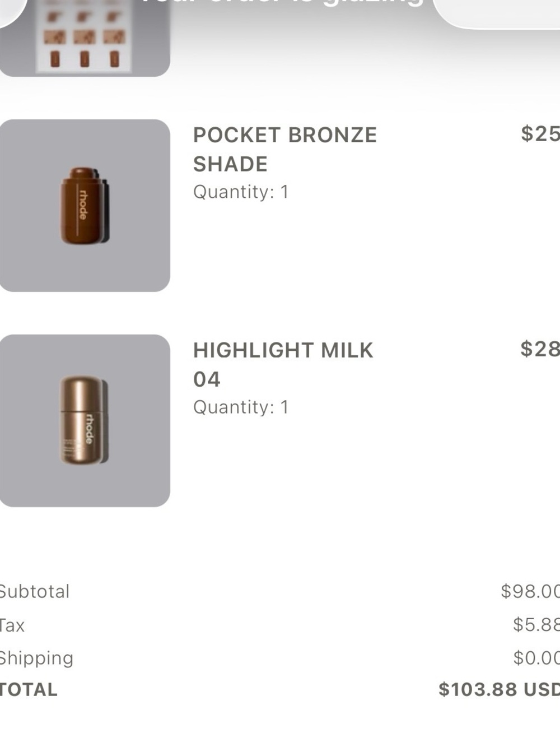
Task: Tap Quantity: 1 under Highlight Milk 04
Action: (241, 407)
